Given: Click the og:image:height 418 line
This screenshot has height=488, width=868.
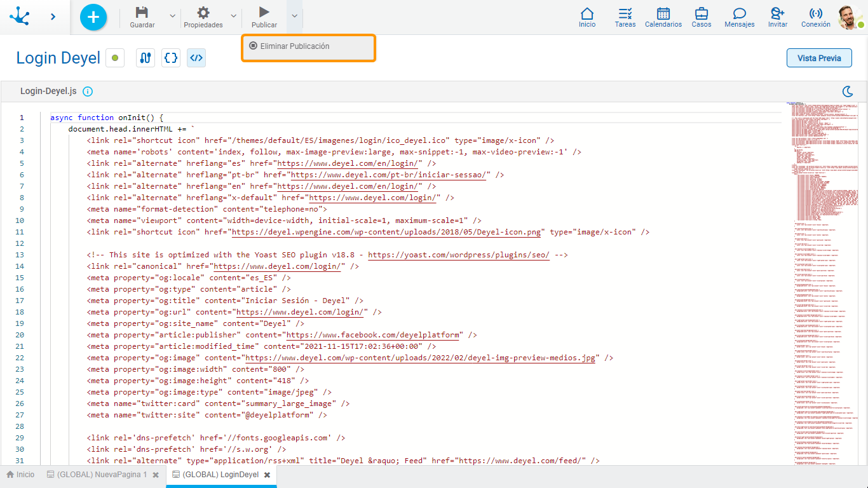Looking at the screenshot, I should pos(198,381).
